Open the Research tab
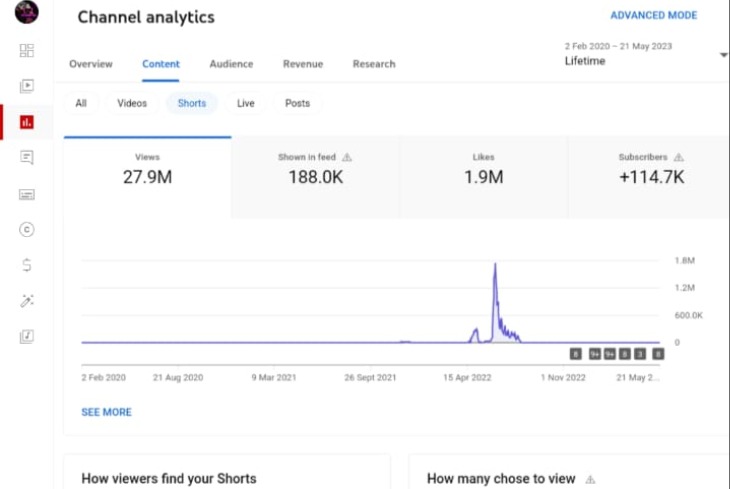 [374, 64]
